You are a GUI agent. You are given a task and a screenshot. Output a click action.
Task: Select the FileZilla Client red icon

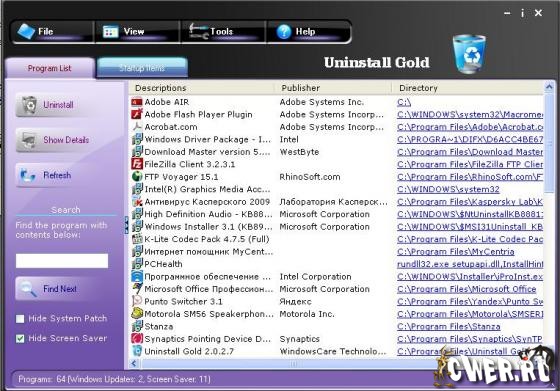tap(137, 164)
